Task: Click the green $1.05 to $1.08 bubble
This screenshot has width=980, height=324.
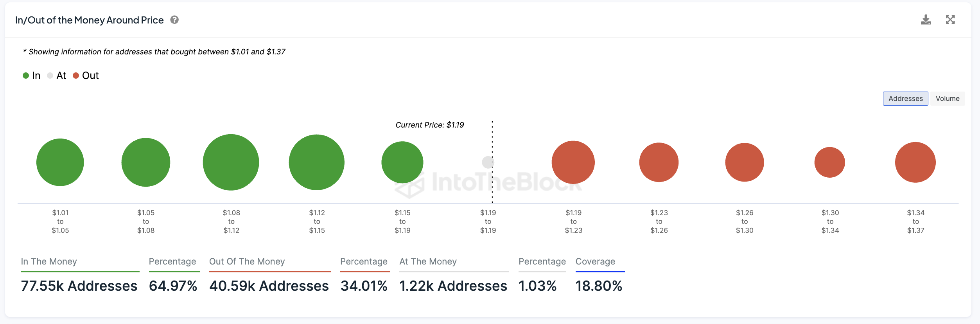Action: point(146,162)
